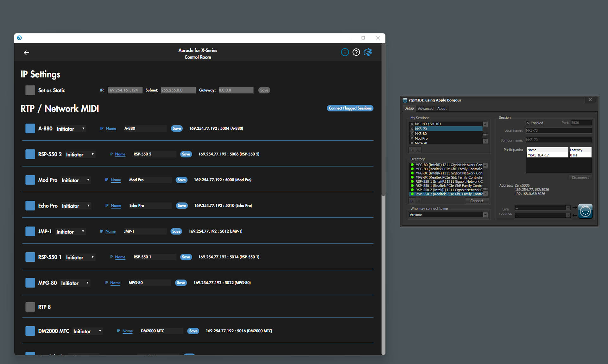Open the Who may connect to me dropdown

click(448, 215)
